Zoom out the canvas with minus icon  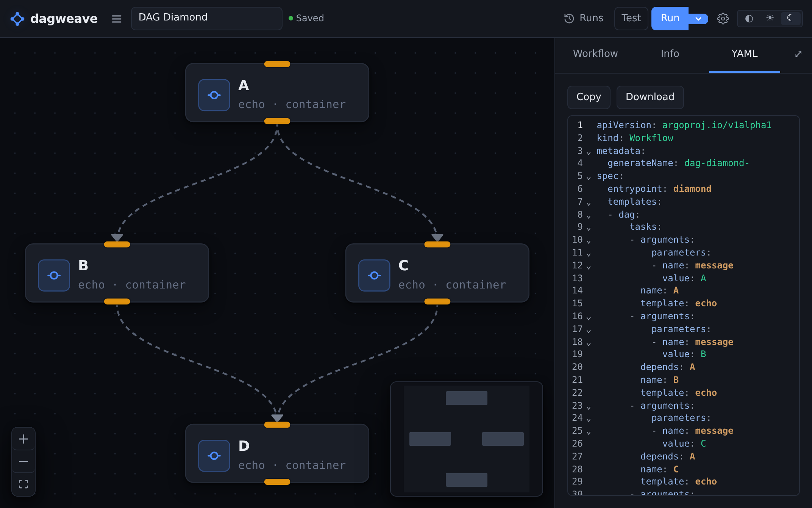[x=23, y=461]
